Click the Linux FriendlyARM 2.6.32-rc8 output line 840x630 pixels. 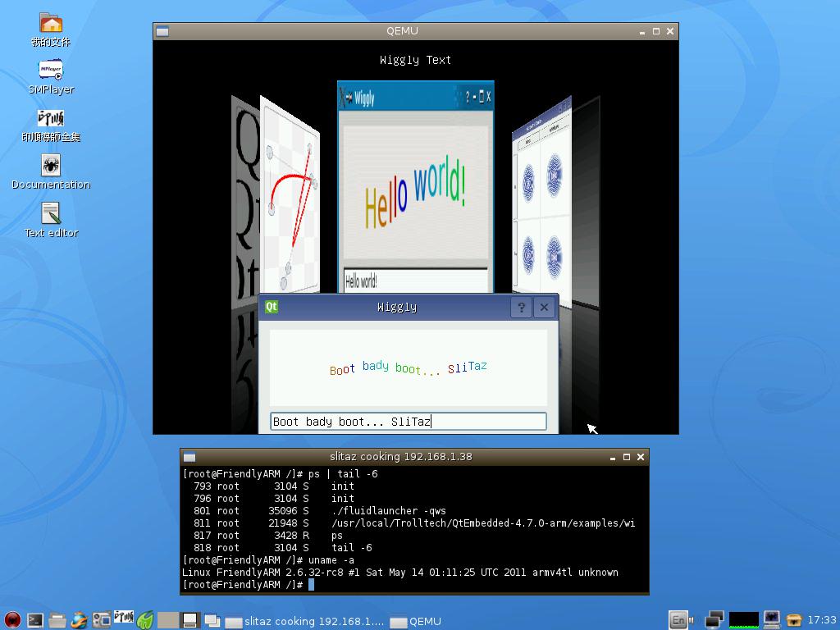tap(400, 573)
